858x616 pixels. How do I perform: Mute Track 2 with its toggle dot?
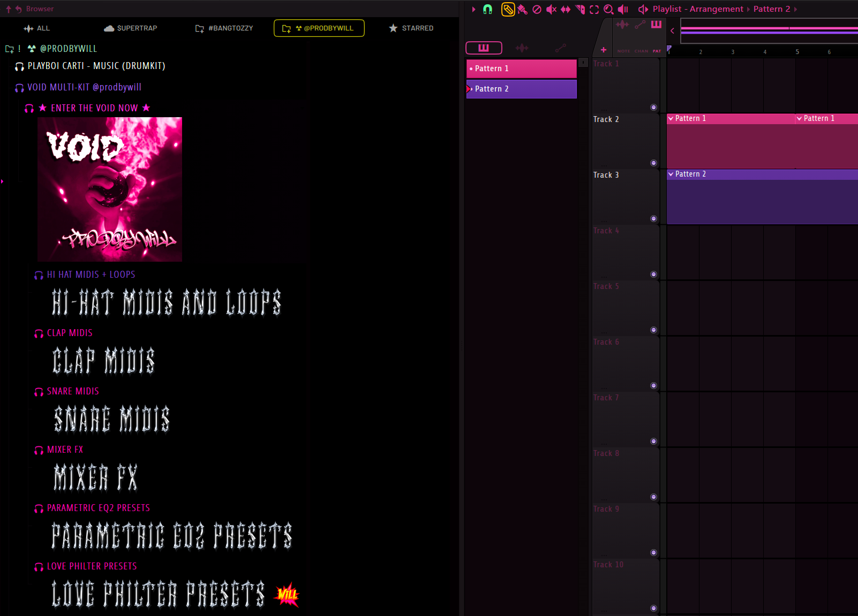[653, 163]
